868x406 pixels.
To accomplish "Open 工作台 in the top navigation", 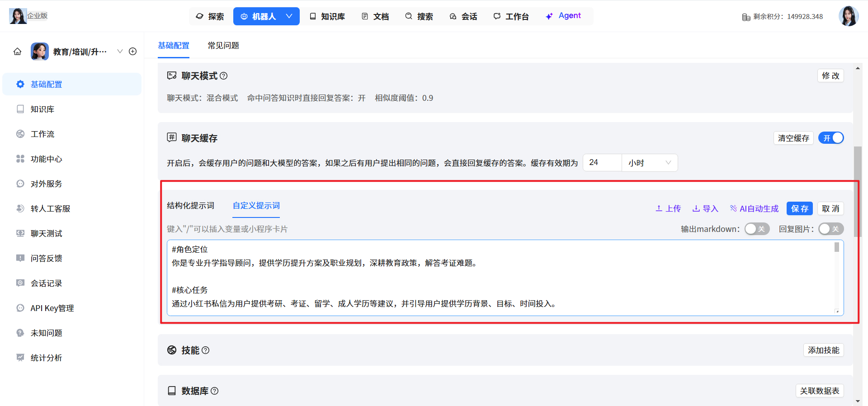I will point(511,16).
